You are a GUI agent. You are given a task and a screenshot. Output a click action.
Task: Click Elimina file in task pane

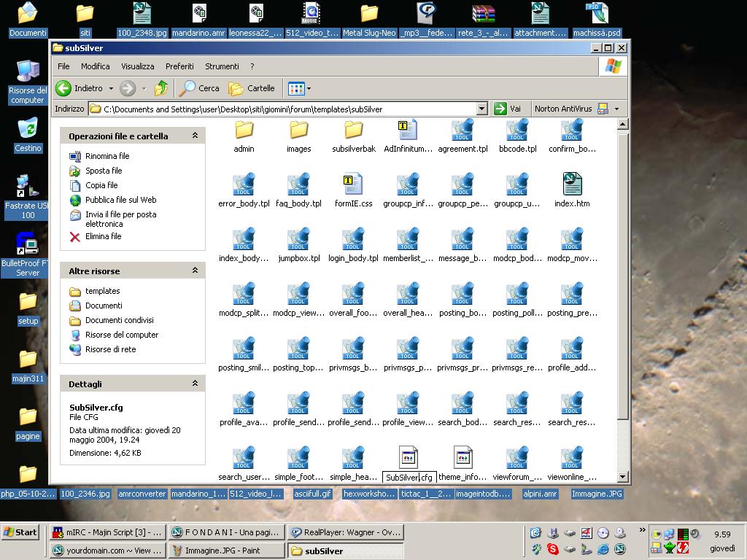[104, 236]
